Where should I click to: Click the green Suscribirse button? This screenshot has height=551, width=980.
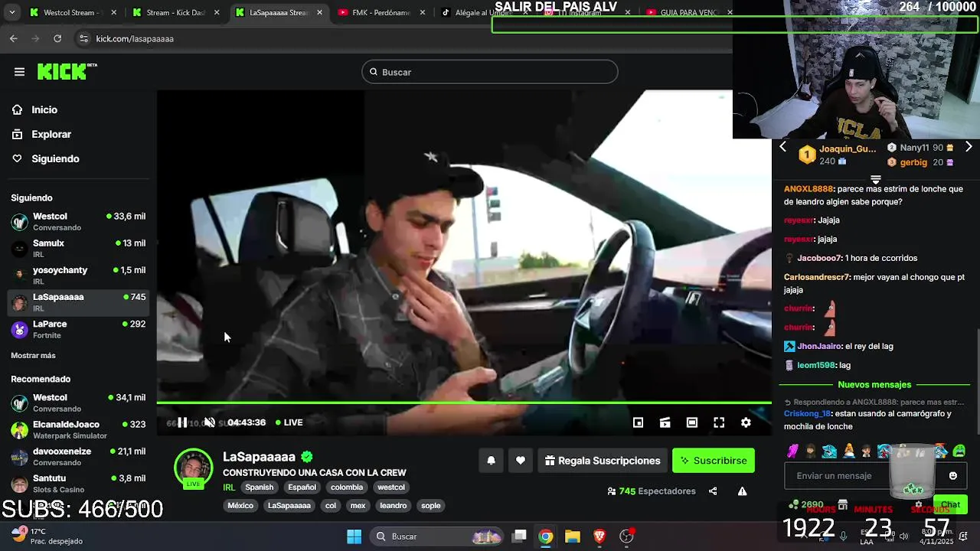click(714, 461)
